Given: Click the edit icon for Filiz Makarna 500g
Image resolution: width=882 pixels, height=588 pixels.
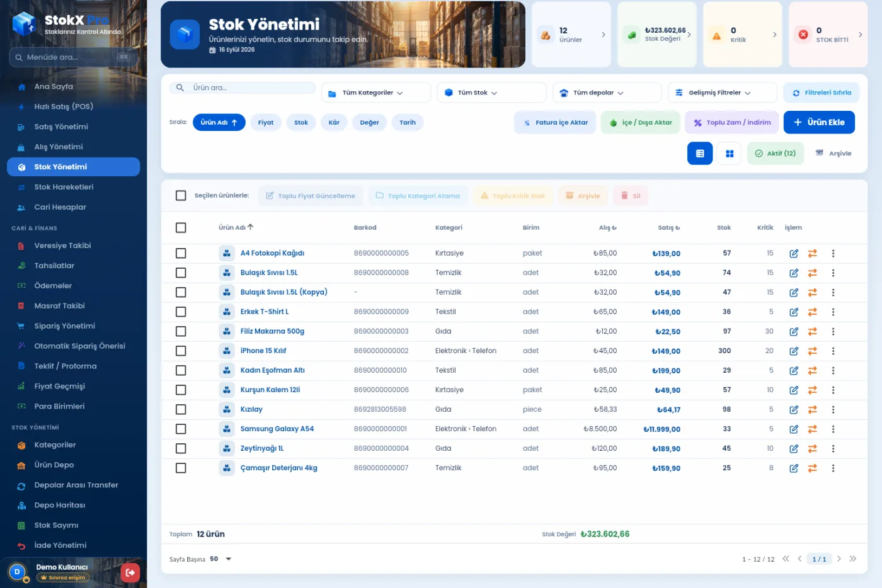Looking at the screenshot, I should coord(794,332).
